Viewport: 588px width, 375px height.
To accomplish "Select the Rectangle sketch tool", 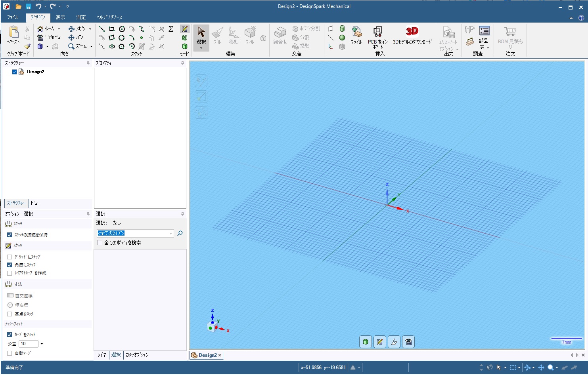I will tap(112, 29).
